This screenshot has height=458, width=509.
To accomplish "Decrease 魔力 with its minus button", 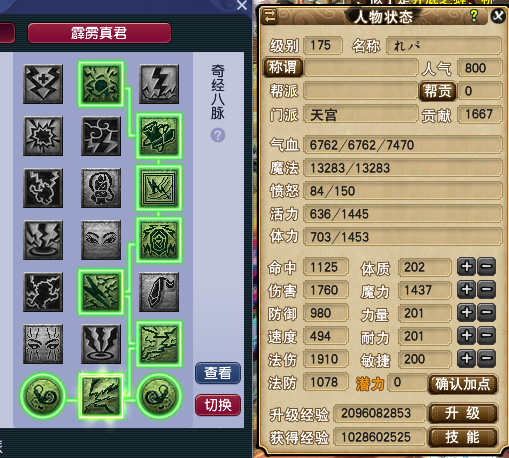I will point(486,290).
